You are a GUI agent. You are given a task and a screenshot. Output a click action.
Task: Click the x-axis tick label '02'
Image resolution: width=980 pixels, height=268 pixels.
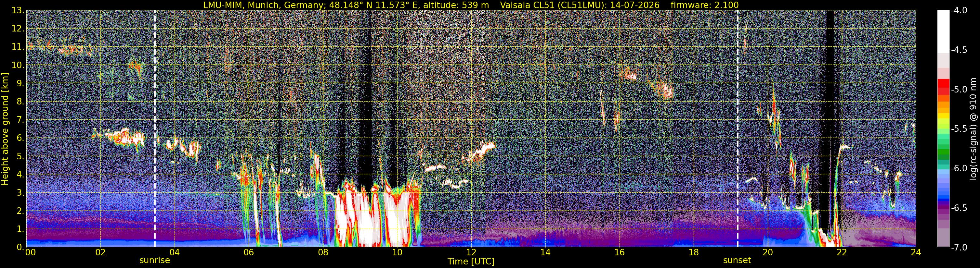click(x=100, y=252)
